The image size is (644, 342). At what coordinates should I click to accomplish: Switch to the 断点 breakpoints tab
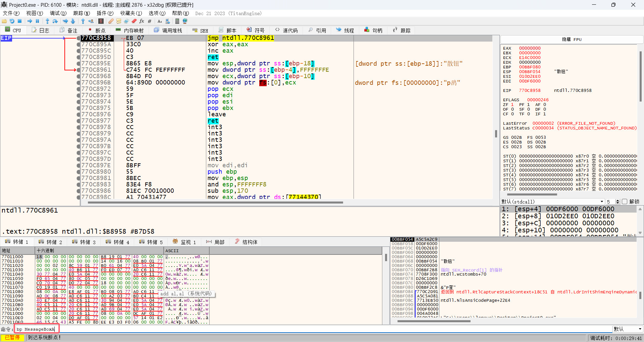pyautogui.click(x=97, y=30)
